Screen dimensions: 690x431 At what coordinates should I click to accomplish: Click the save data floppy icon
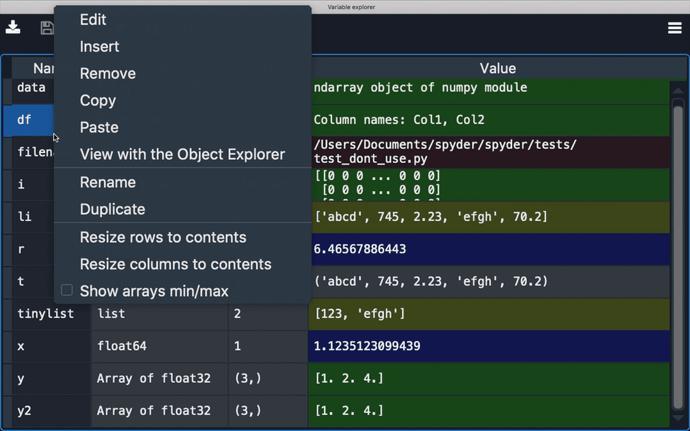coord(46,28)
